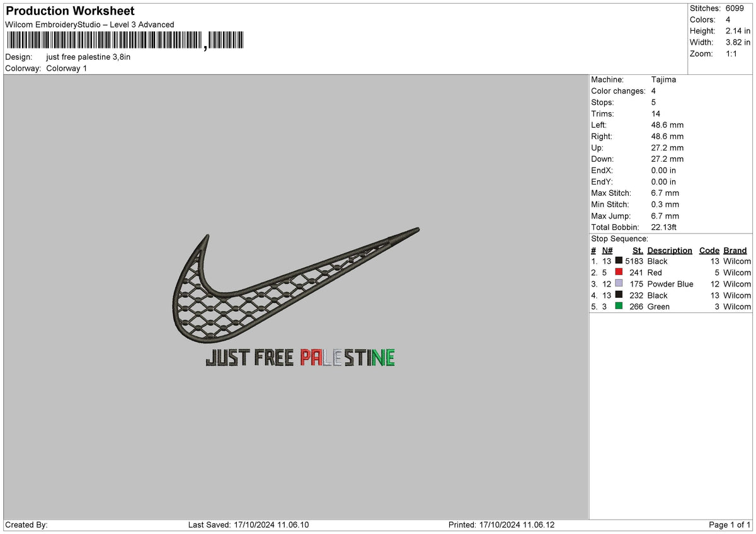Click the 'Green' description in stop 5

pos(658,306)
